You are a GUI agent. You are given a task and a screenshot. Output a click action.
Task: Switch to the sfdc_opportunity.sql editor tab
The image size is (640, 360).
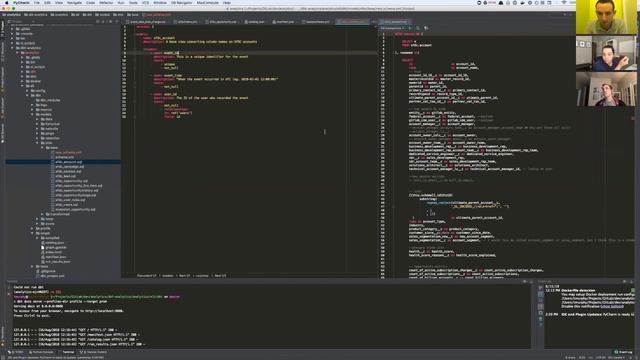pyautogui.click(x=222, y=22)
